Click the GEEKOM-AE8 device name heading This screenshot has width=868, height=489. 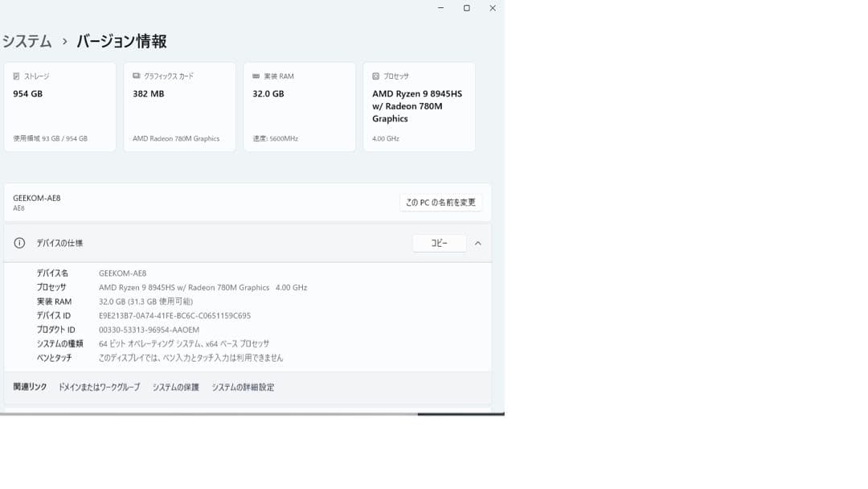[x=35, y=196]
